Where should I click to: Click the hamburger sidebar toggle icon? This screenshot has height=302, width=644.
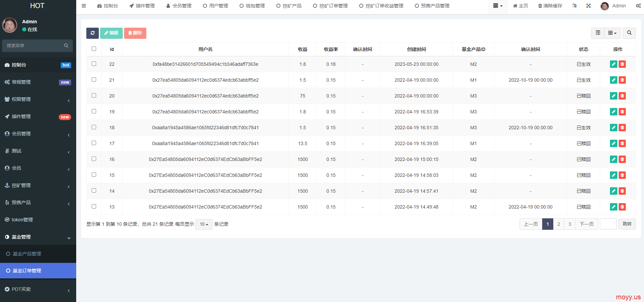pos(84,6)
